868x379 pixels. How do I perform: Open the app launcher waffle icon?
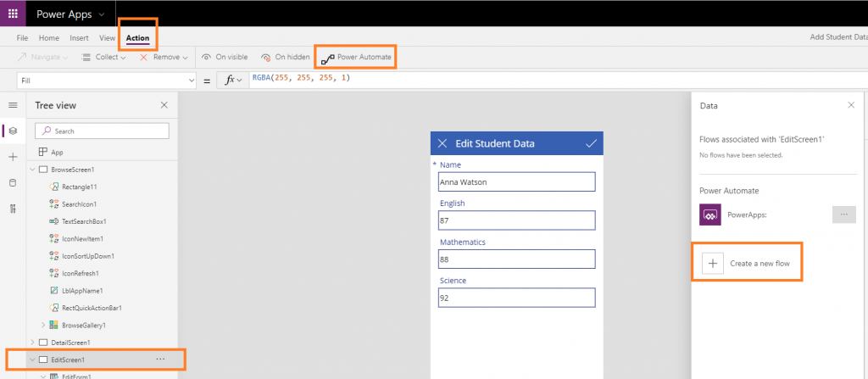[13, 14]
